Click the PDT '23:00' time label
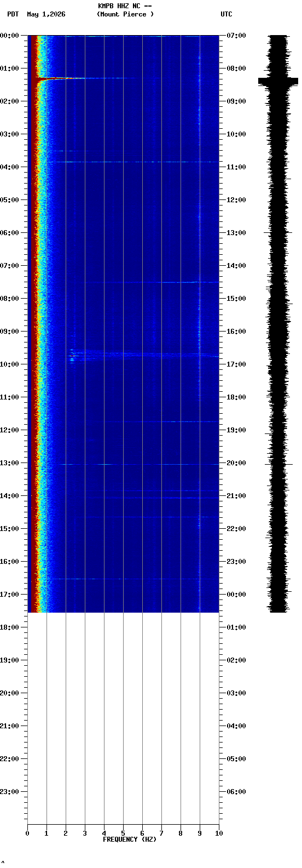This screenshot has width=302, height=868. coord(10,792)
